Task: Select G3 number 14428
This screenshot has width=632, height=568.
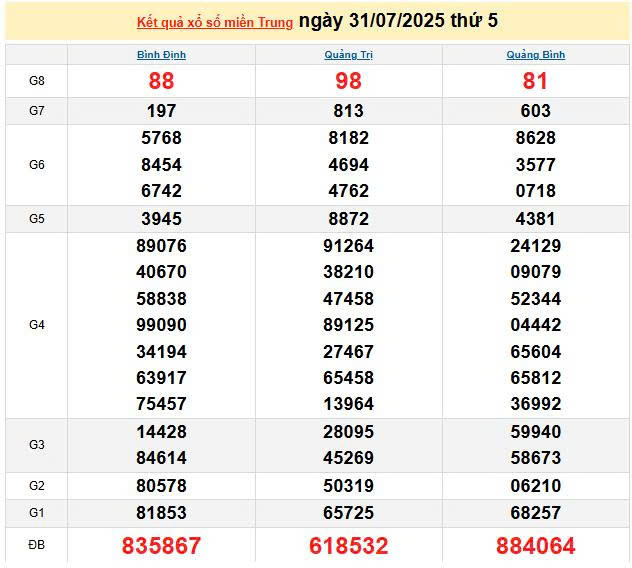Action: pos(161,432)
